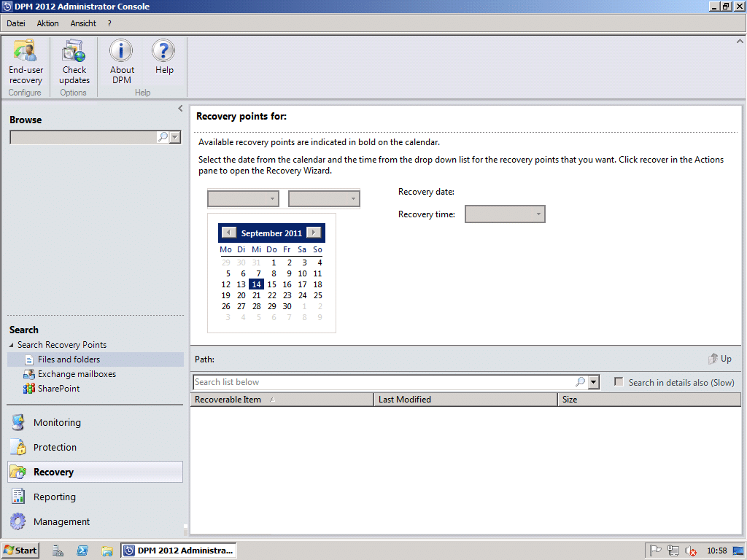Open the Recovery time dropdown
The image size is (747, 560).
(x=505, y=214)
